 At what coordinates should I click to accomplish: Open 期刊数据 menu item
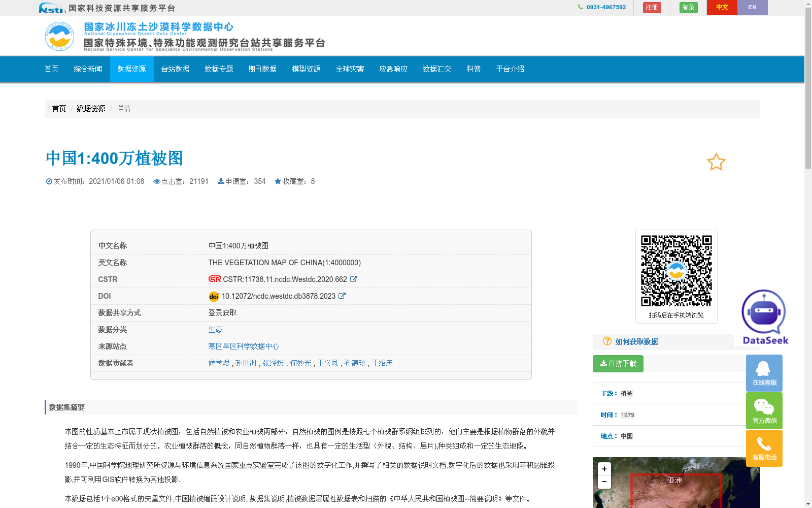[263, 69]
